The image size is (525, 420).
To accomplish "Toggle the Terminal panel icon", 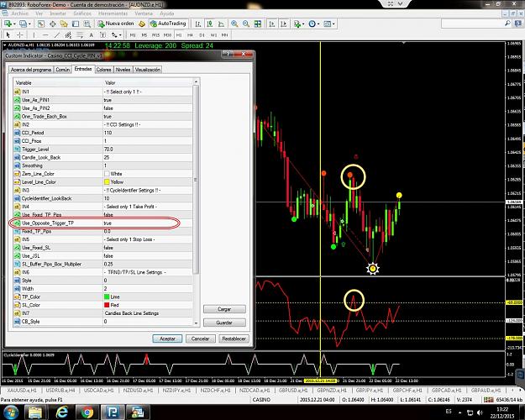I will 76,24.
